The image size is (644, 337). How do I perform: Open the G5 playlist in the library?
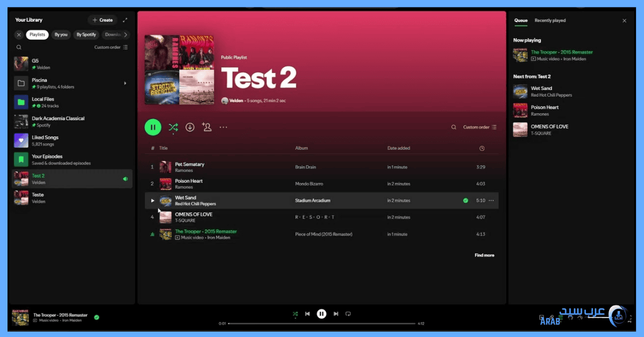pos(72,64)
